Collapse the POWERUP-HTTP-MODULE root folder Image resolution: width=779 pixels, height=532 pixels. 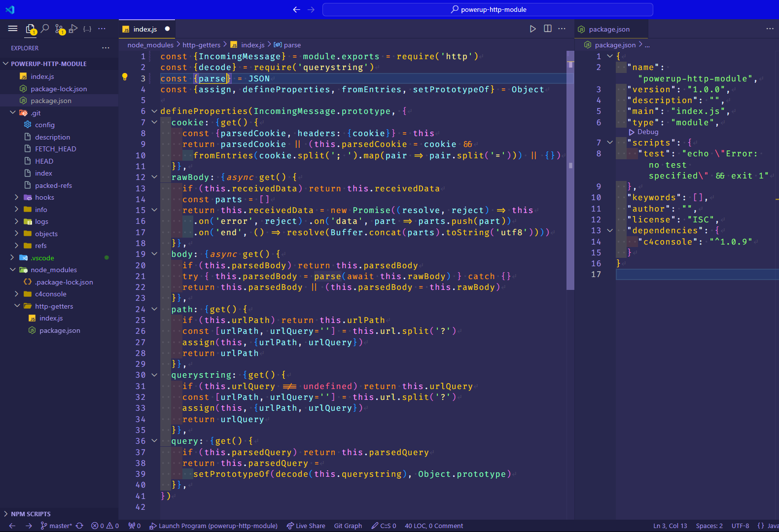click(6, 64)
